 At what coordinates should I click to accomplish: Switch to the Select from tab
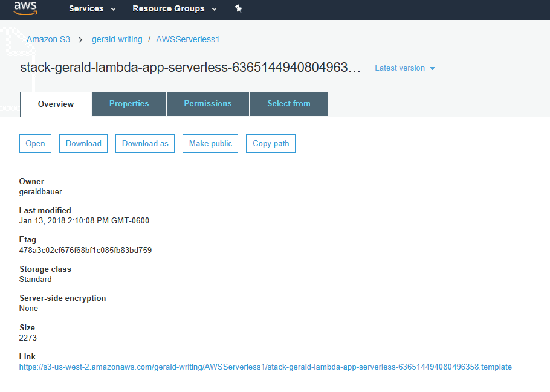pos(289,104)
